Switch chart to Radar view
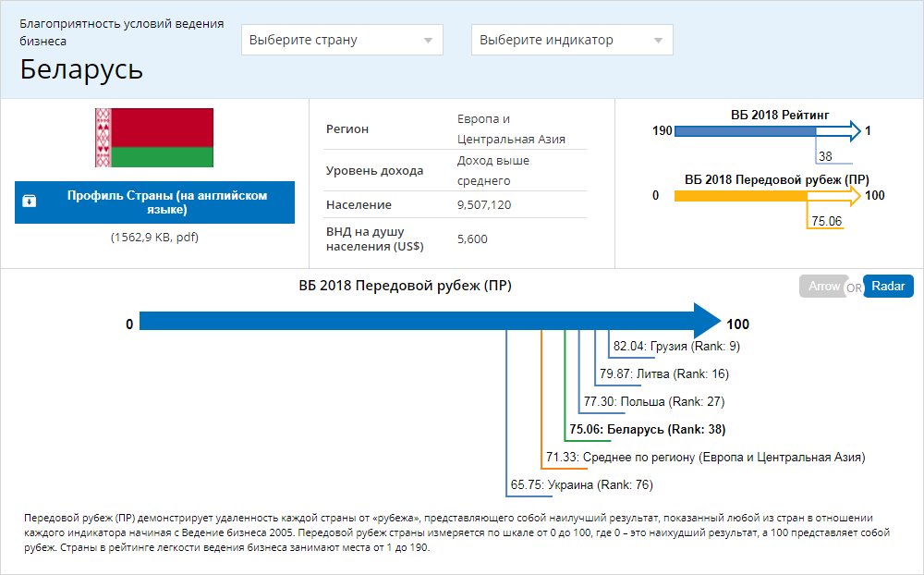 888,287
